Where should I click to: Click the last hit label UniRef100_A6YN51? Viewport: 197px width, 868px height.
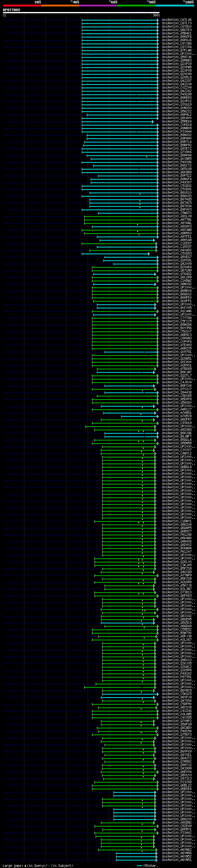pyautogui.click(x=177, y=860)
